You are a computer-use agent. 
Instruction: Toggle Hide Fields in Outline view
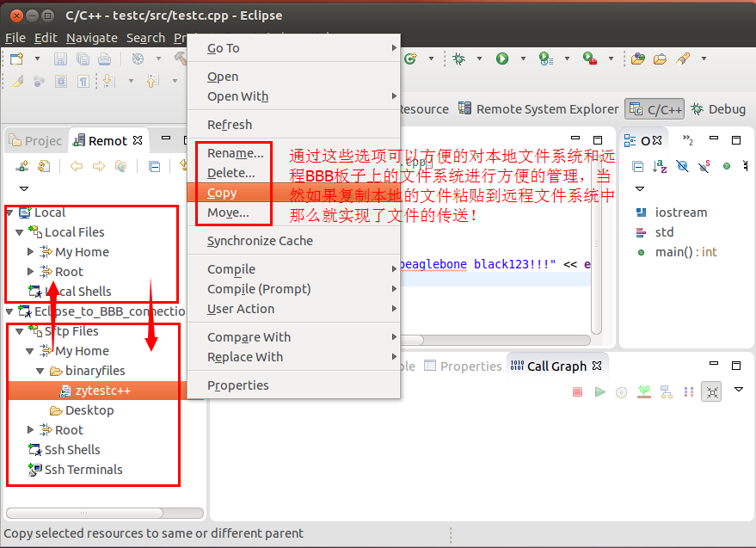click(x=682, y=166)
